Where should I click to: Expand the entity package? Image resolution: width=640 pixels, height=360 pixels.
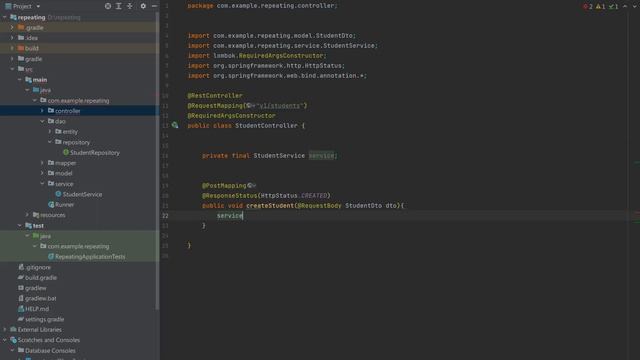click(x=50, y=131)
